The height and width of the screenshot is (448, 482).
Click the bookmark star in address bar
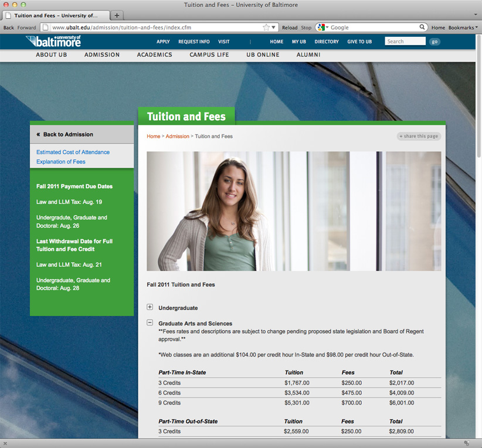pyautogui.click(x=266, y=28)
